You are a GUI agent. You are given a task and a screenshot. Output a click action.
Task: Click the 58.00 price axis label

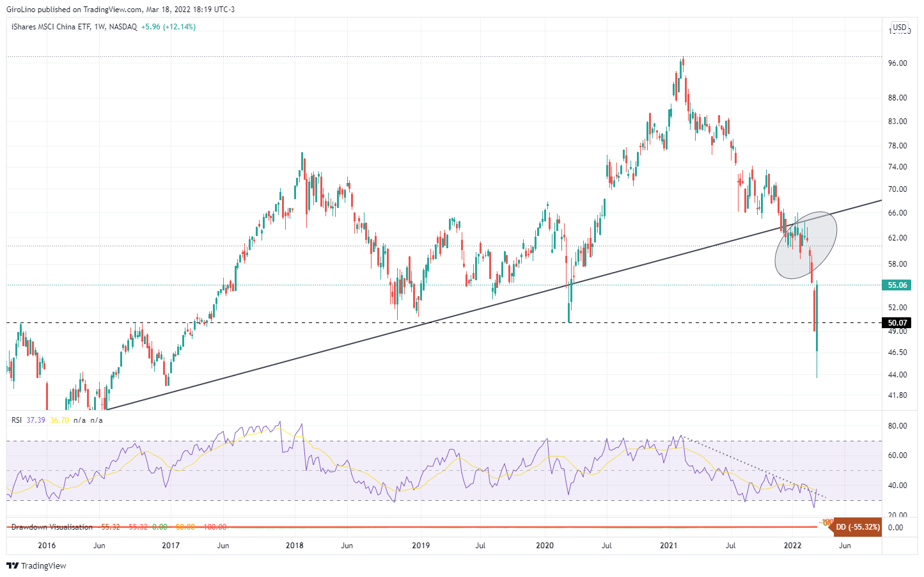coord(898,264)
